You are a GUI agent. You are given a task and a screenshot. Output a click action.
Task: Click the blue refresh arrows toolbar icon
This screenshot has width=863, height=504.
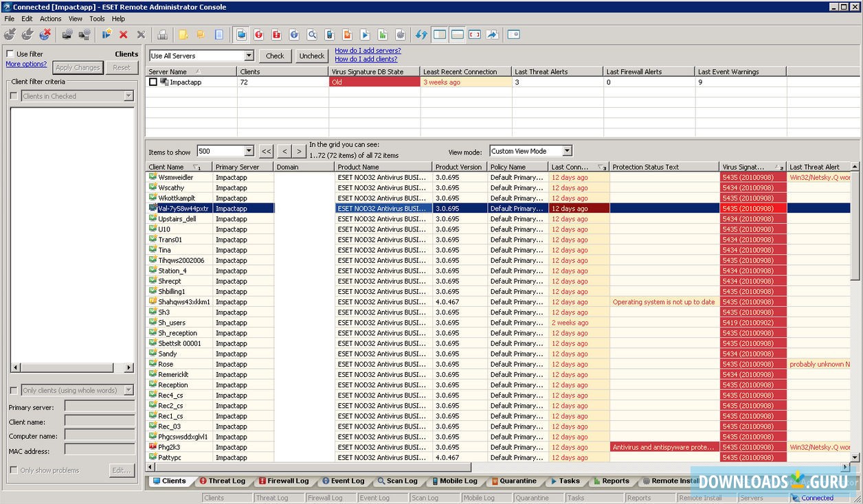point(421,34)
